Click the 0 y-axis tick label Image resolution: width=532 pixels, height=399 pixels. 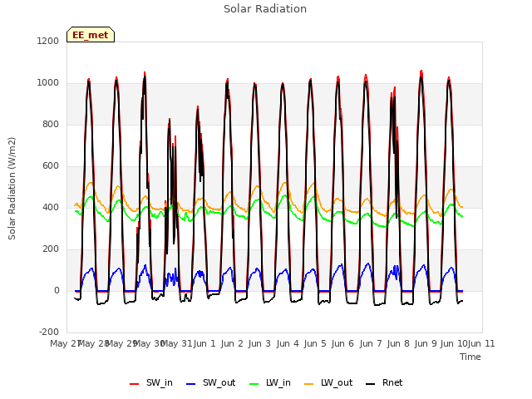tap(57, 290)
